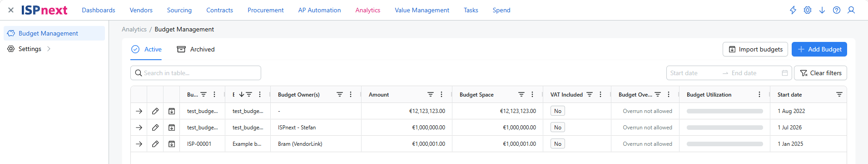Click the utilization bar in the ISP-00001 row
The image size is (868, 164).
click(x=725, y=144)
